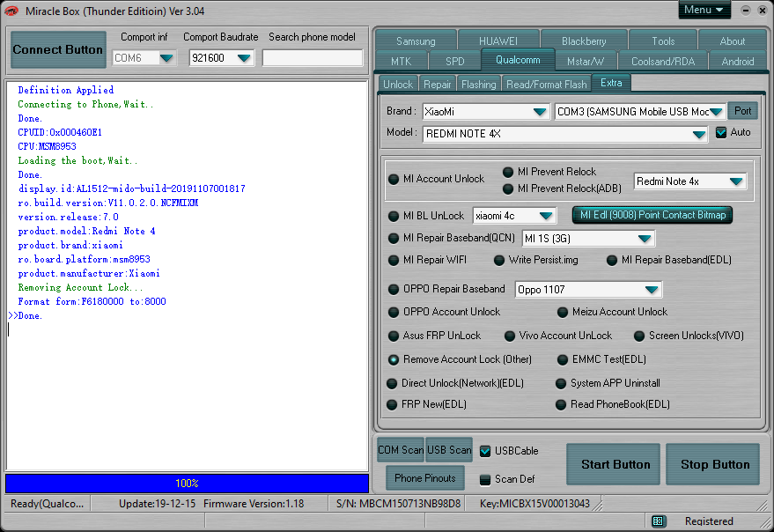Click the status bar grid icon beside Registered
Image resolution: width=774 pixels, height=532 pixels.
pyautogui.click(x=658, y=521)
